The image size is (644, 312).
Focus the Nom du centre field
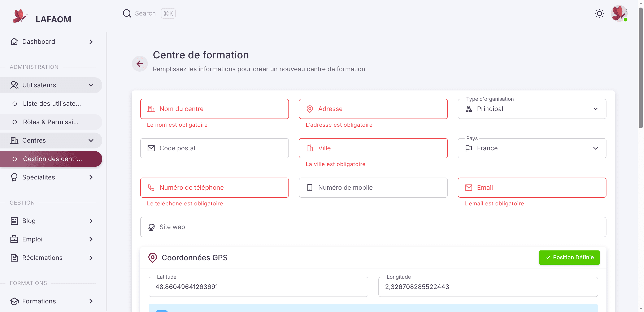(x=214, y=109)
